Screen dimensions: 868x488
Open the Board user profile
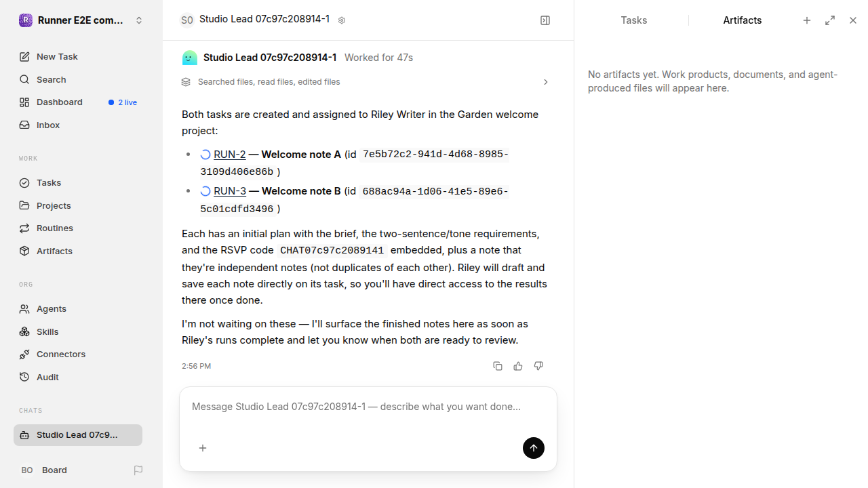tap(43, 470)
